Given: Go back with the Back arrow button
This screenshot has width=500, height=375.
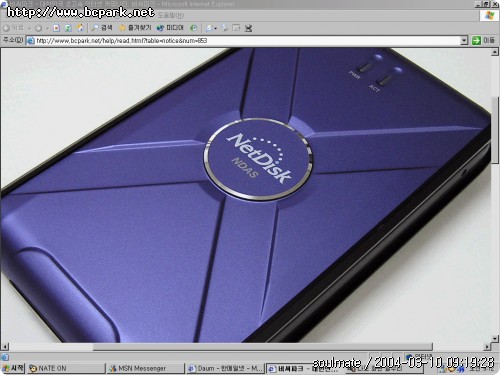Looking at the screenshot, I should point(13,28).
